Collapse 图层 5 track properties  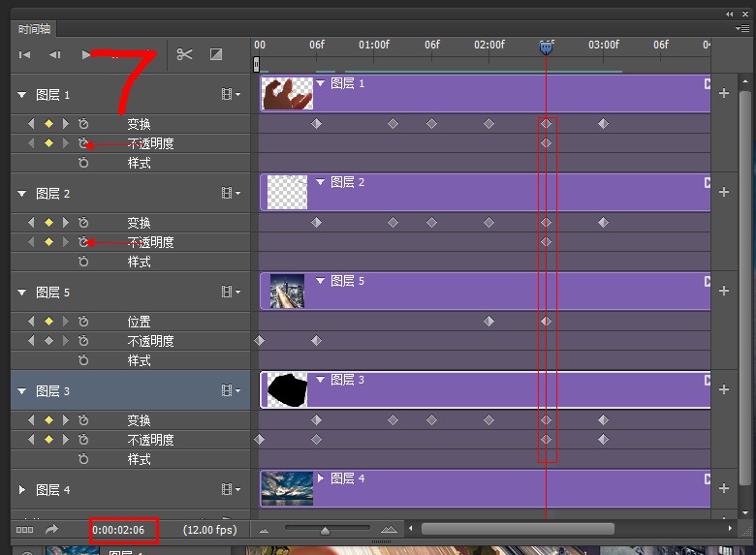(x=21, y=293)
